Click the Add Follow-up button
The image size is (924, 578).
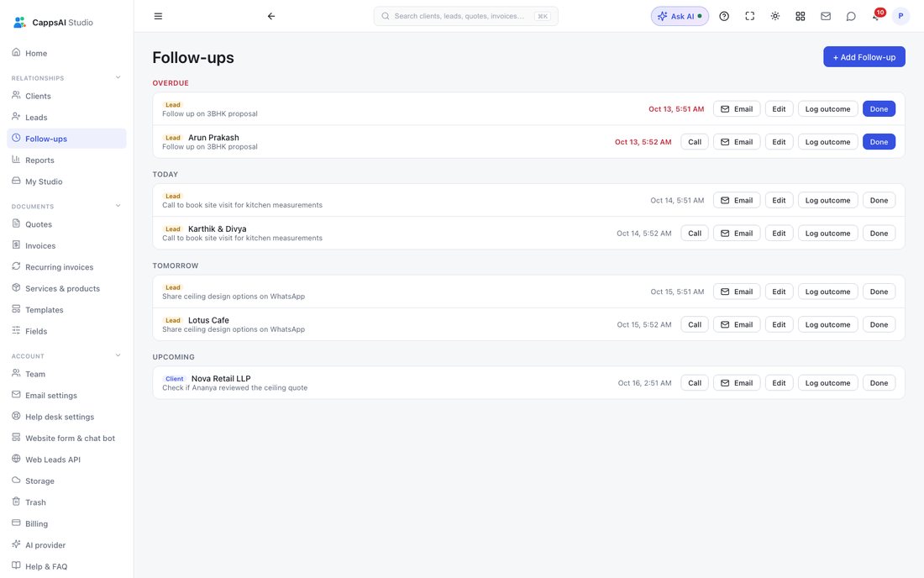click(x=864, y=57)
